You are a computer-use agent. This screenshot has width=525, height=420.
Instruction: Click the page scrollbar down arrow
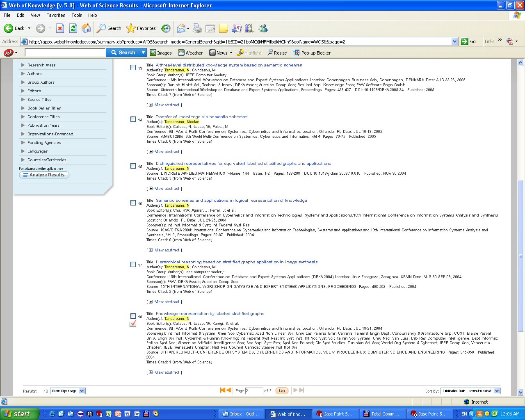[521, 392]
